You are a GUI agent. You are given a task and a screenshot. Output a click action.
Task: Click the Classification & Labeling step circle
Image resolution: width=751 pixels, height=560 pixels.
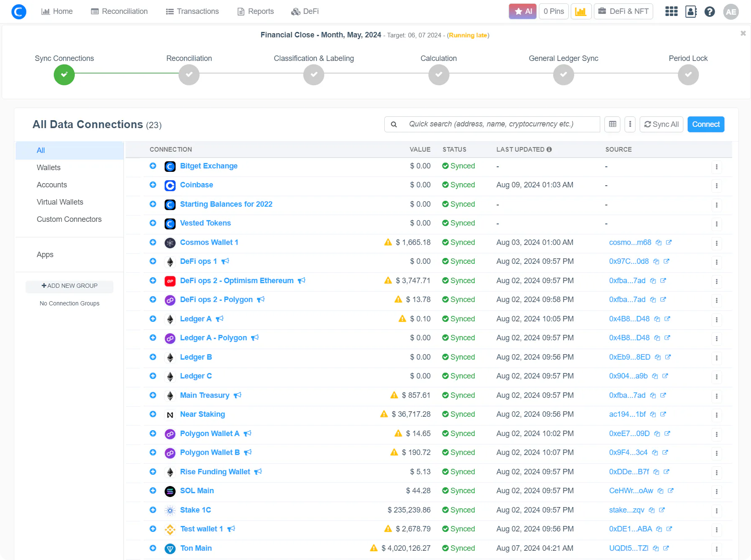314,75
